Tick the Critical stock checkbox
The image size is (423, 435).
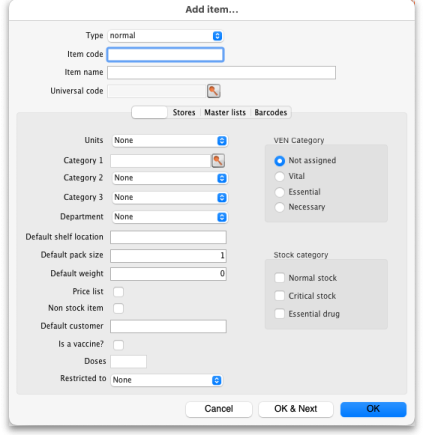[279, 296]
